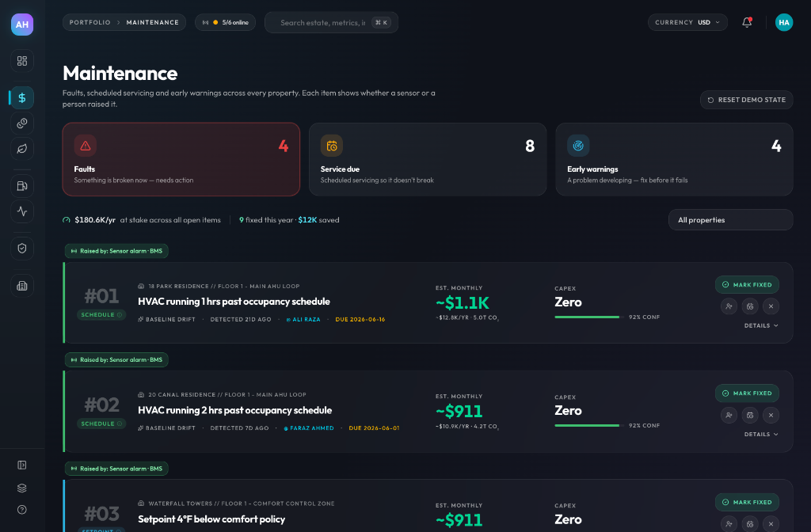811x532 pixels.
Task: Mark item #01 as fixed
Action: click(x=747, y=285)
